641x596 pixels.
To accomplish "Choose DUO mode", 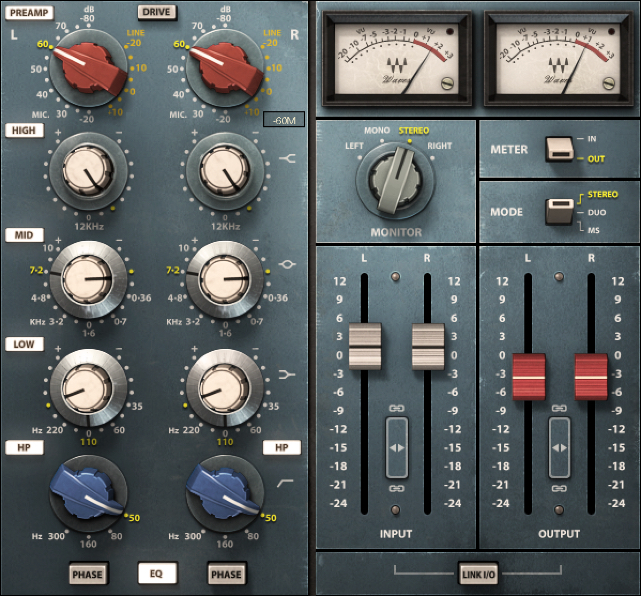I will point(597,213).
